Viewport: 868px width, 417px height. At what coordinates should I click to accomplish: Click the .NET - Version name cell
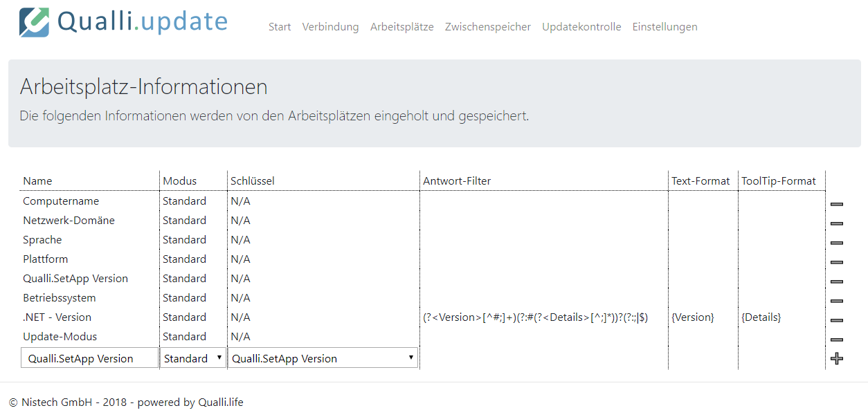click(x=57, y=317)
